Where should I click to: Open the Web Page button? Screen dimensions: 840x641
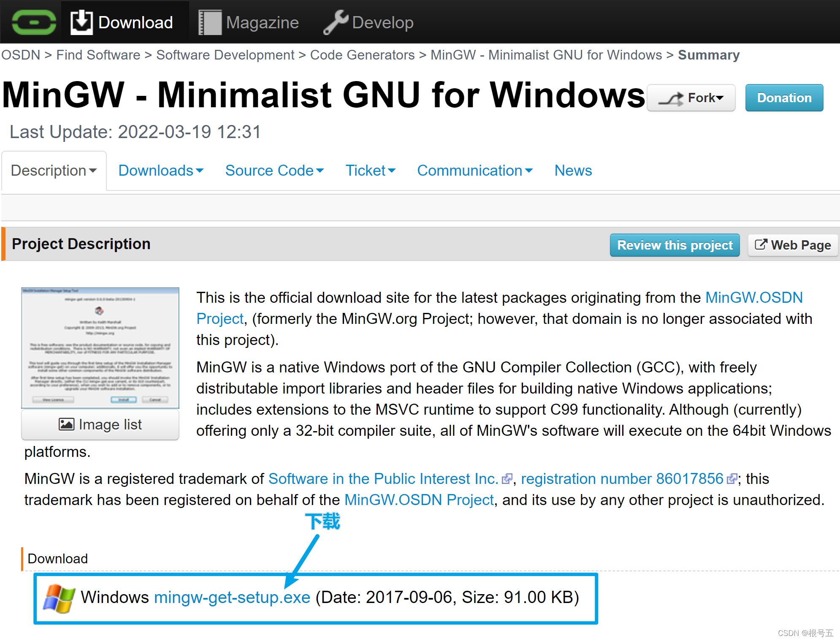[x=792, y=245]
